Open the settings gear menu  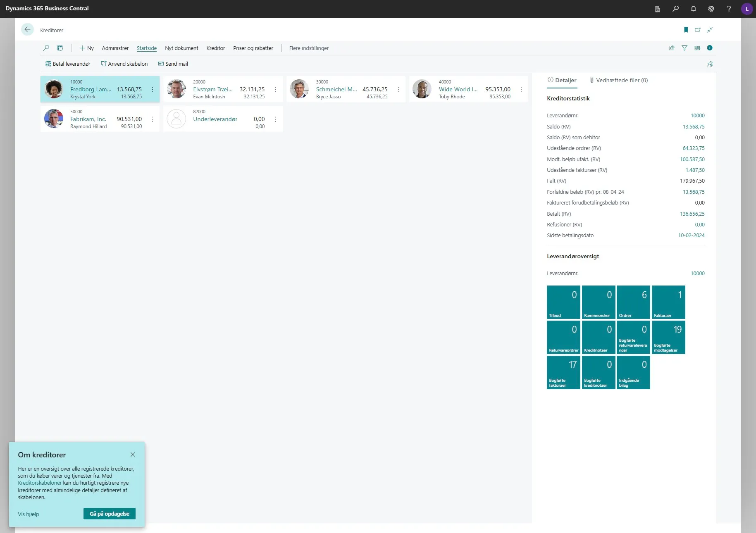tap(711, 9)
